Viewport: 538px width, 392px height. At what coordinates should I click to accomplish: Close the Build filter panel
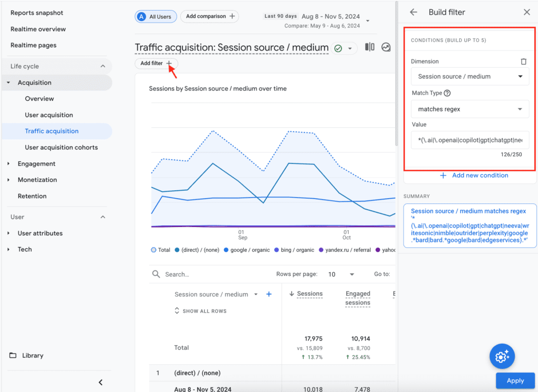526,13
